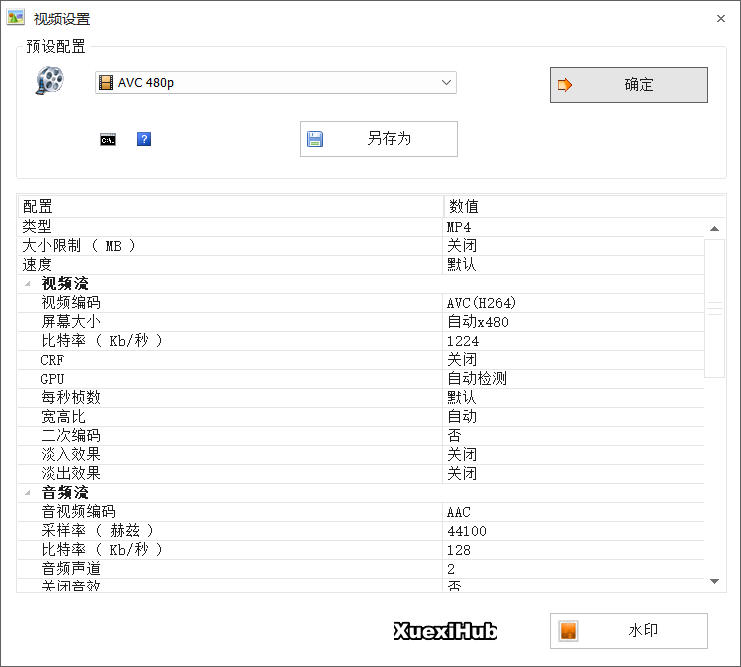Image resolution: width=741 pixels, height=667 pixels.
Task: Click the orange arrow icon on 确定
Action: coord(565,85)
